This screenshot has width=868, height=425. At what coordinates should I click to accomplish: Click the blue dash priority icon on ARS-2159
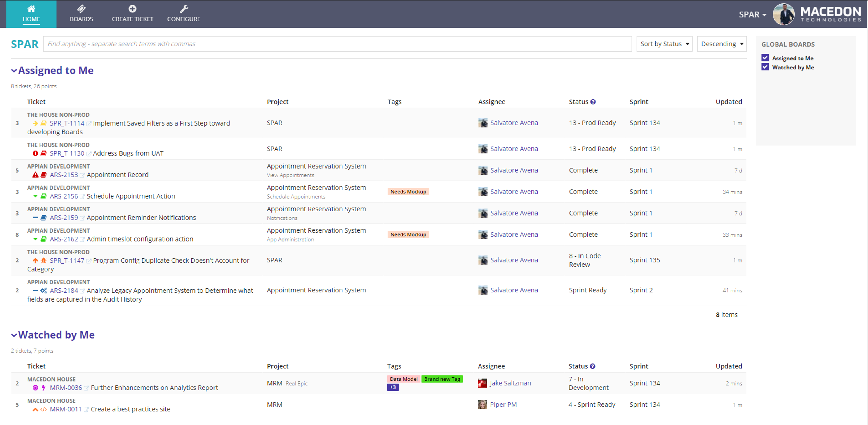pyautogui.click(x=35, y=218)
